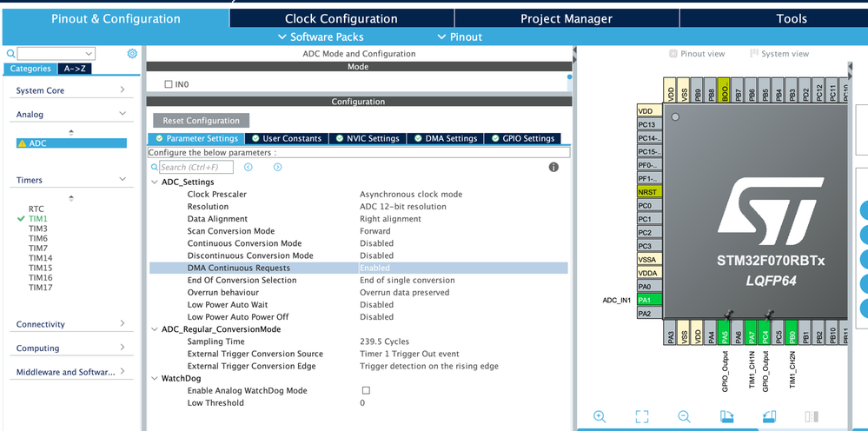Click the DMA Continuous Requests Enabled value

pyautogui.click(x=374, y=268)
